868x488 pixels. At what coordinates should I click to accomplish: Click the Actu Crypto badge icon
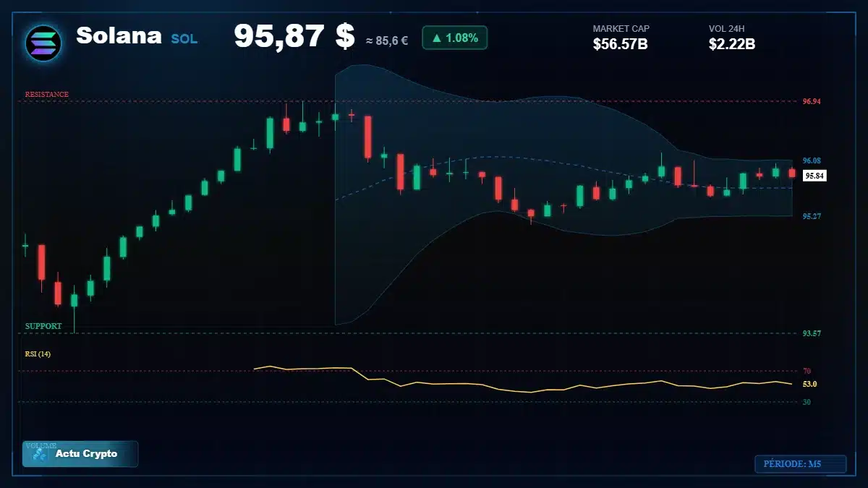40,455
